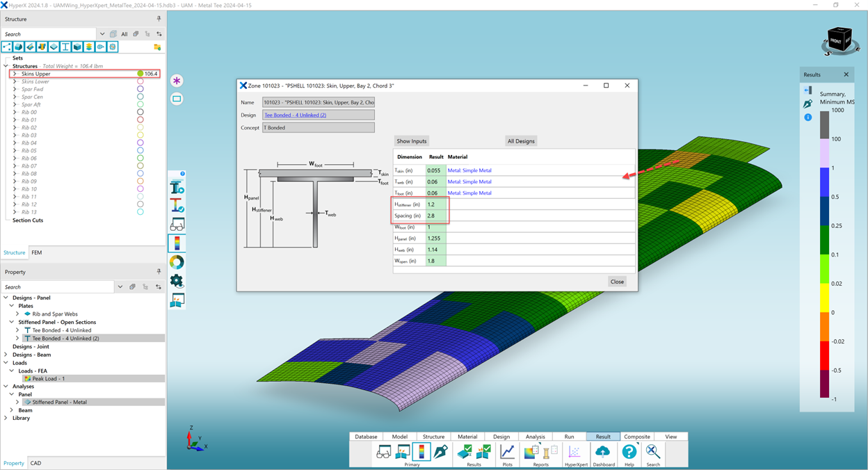Toggle the visibility circle for Skins Lower

pyautogui.click(x=140, y=81)
